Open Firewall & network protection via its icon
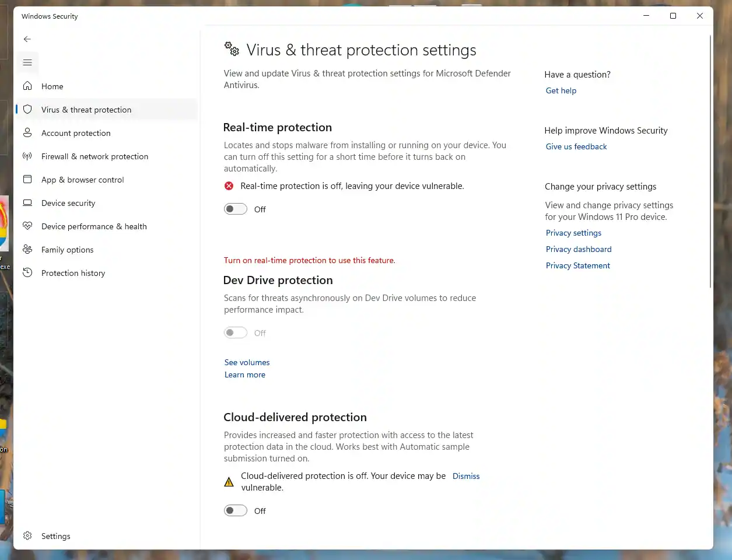 27,156
